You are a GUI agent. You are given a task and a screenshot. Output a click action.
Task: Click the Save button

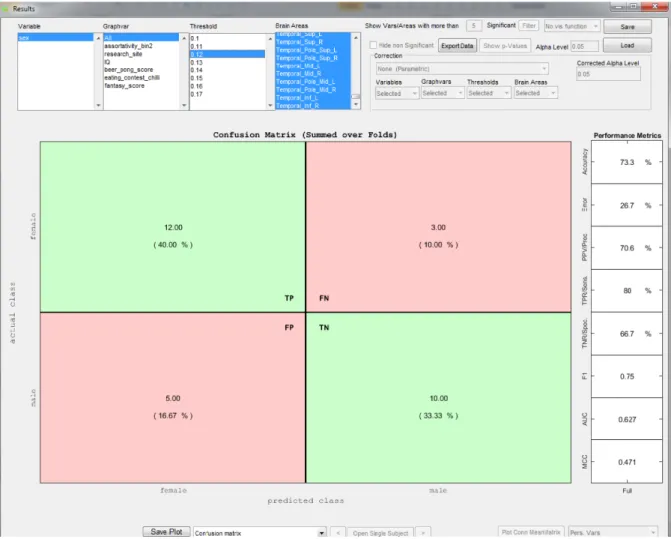pos(627,27)
